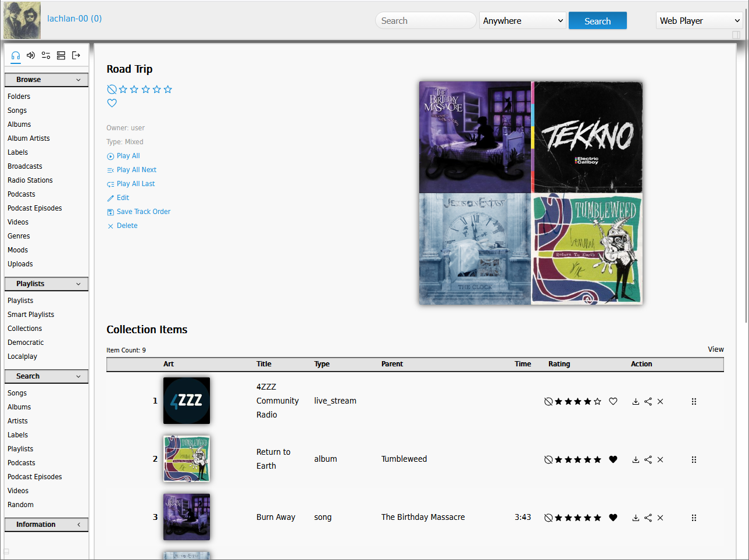
Task: Remove 4ZZZ Community Radio from playlist
Action: point(660,401)
